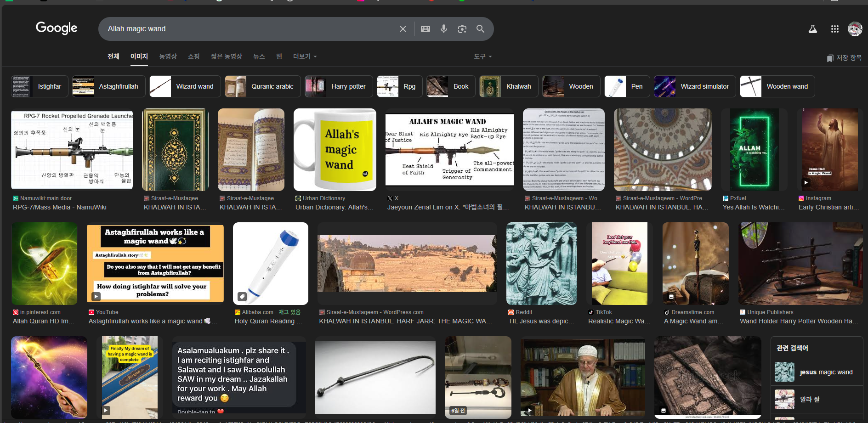Expand the 도구 tools dropdown
The height and width of the screenshot is (423, 868).
pos(482,56)
